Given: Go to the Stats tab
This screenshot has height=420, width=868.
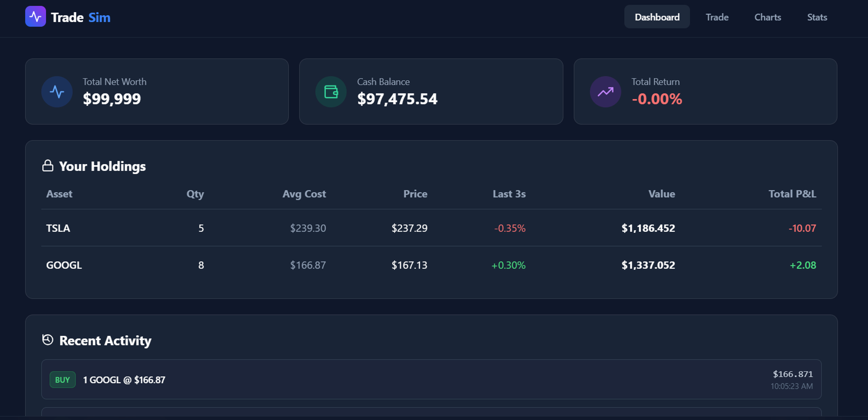Looking at the screenshot, I should coord(817,17).
